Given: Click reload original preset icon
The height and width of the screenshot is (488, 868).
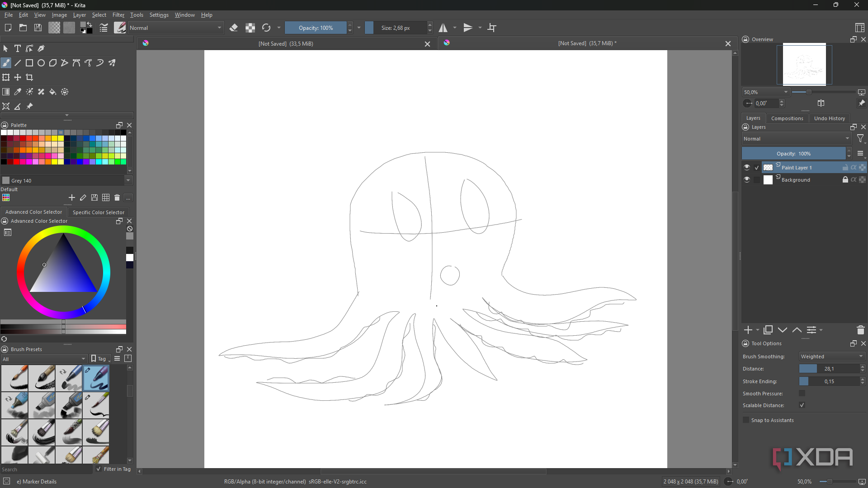Looking at the screenshot, I should [266, 28].
